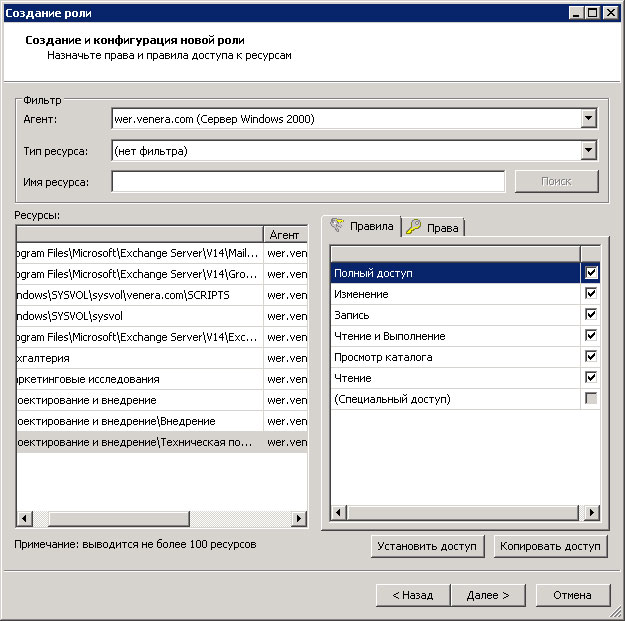Select the оектирование и внедрение\Внедрение row

[x=162, y=421]
